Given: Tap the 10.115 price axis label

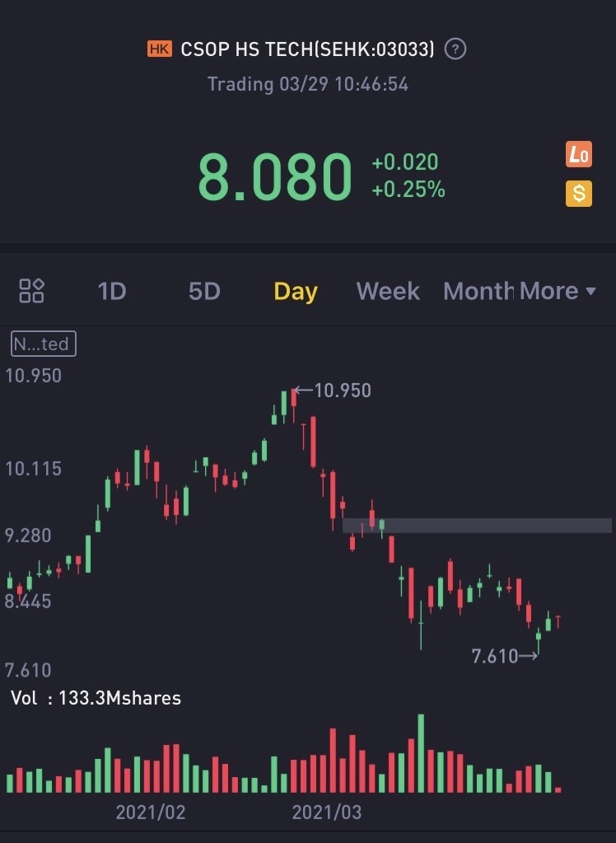Looking at the screenshot, I should click(x=33, y=469).
